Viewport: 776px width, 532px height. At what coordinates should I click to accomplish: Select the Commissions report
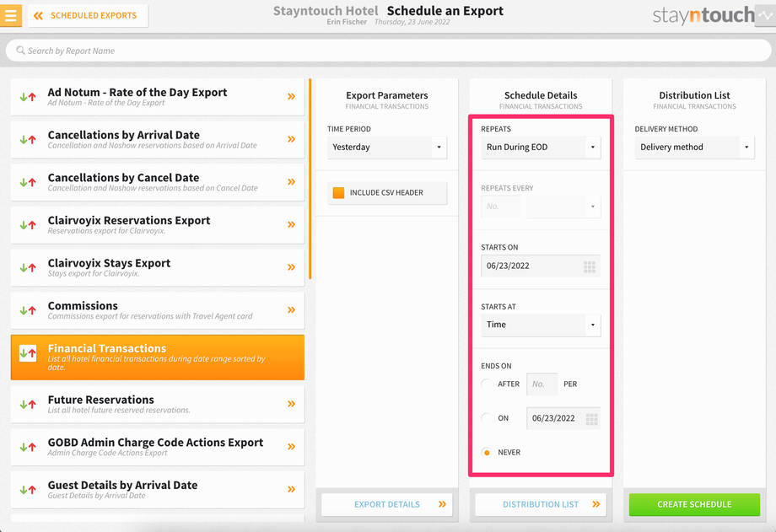(x=158, y=310)
